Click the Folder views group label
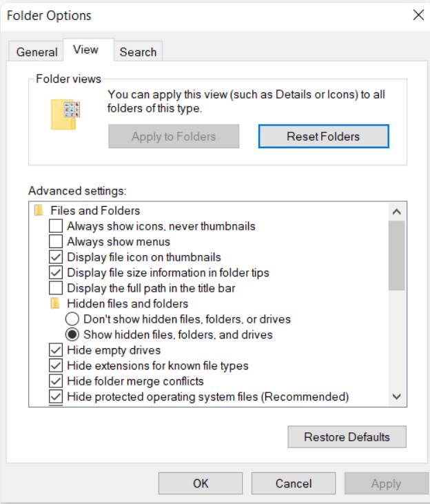Image resolution: width=430 pixels, height=504 pixels. (68, 79)
